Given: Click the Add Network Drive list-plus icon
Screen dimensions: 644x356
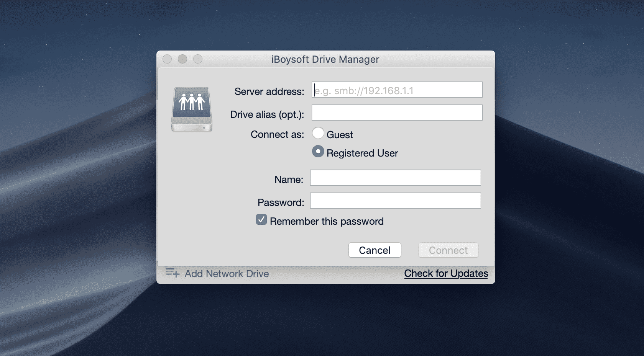Looking at the screenshot, I should tap(172, 273).
